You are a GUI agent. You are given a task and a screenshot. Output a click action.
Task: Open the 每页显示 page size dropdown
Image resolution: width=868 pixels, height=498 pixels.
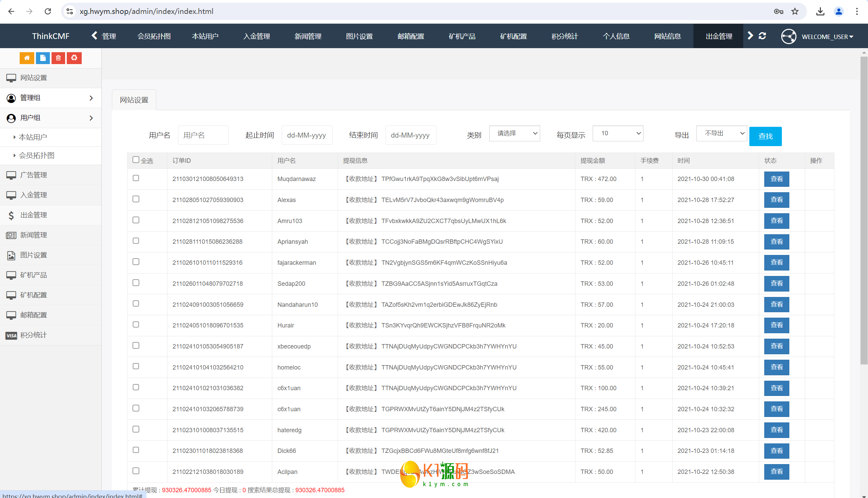(618, 133)
